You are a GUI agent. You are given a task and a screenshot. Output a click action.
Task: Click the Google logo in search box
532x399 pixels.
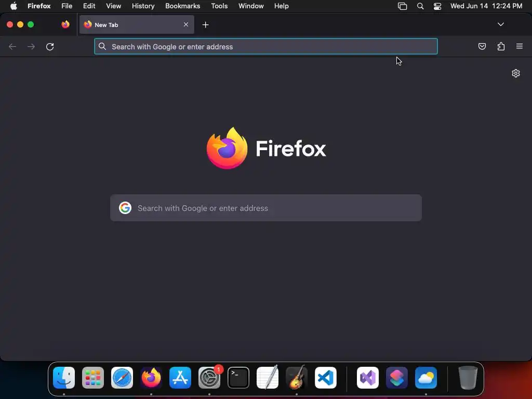coord(125,208)
